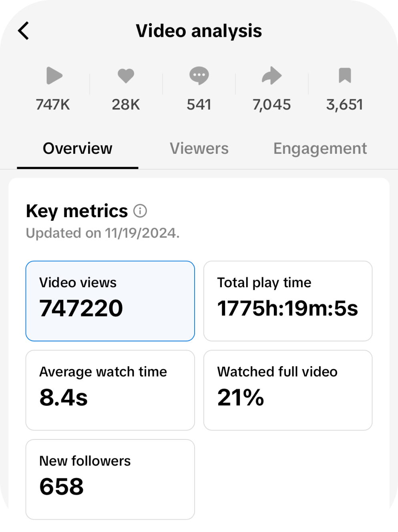Screen dimensions: 398x532
Task: Click the heart likes icon
Action: coord(126,76)
